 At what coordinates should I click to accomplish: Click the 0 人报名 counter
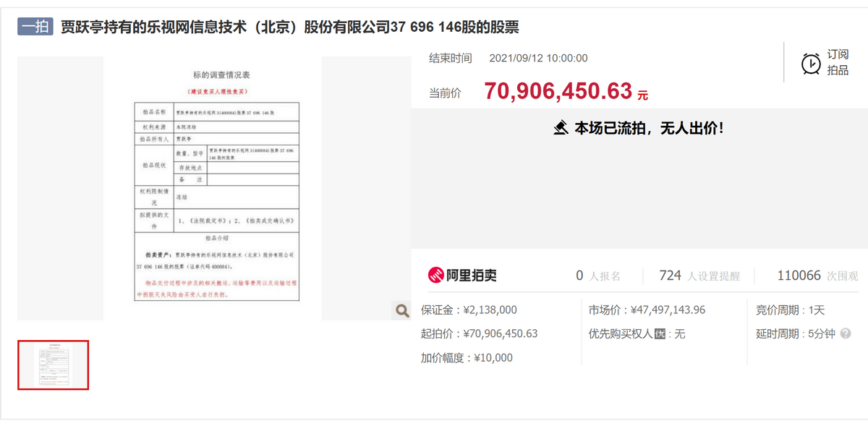[598, 276]
